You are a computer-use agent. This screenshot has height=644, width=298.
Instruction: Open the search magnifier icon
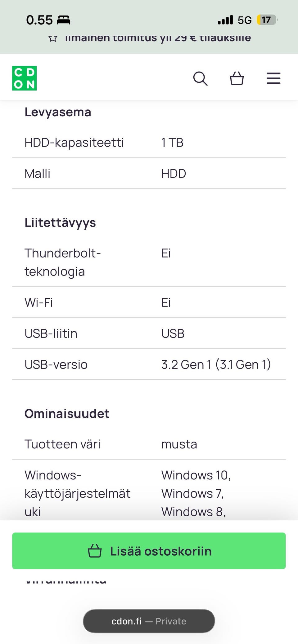click(200, 78)
